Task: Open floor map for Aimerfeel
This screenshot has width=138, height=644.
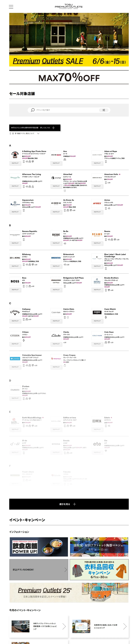Action: click(x=56, y=186)
